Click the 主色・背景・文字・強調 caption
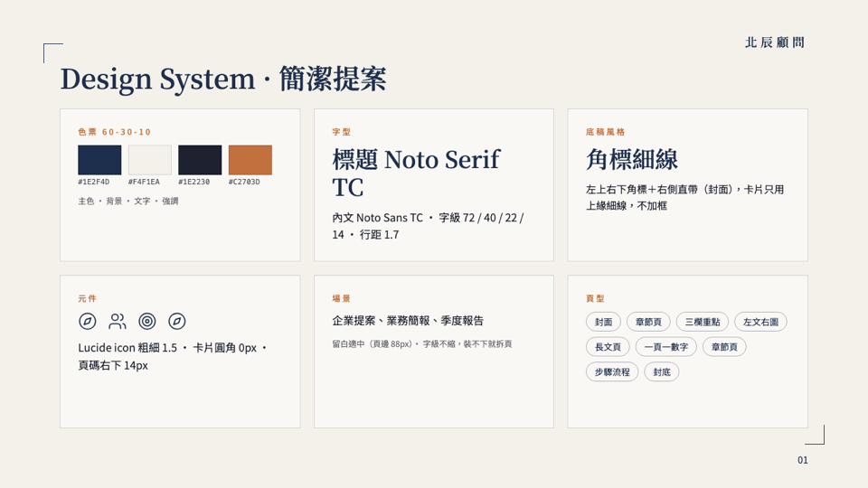This screenshot has height=488, width=868. (x=128, y=201)
